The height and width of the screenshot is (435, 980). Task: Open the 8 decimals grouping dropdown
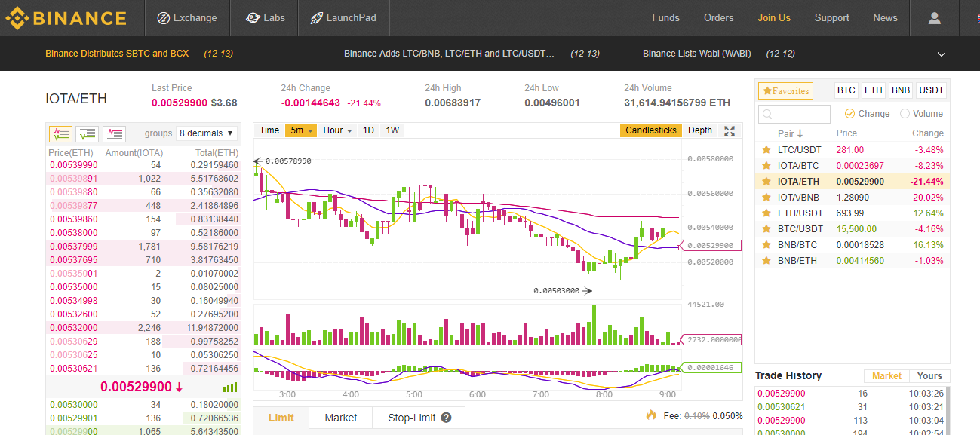tap(206, 133)
